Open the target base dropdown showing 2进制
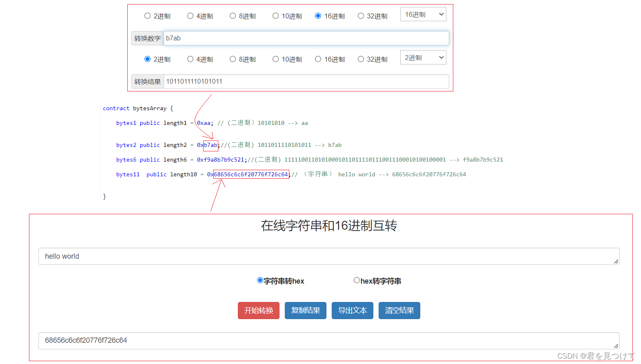The width and height of the screenshot is (641, 364). tap(423, 58)
